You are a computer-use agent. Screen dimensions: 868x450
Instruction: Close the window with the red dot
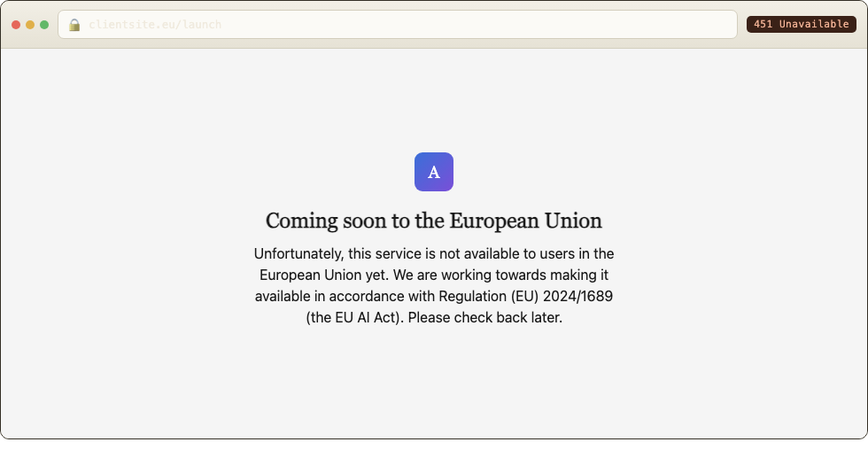pos(16,24)
